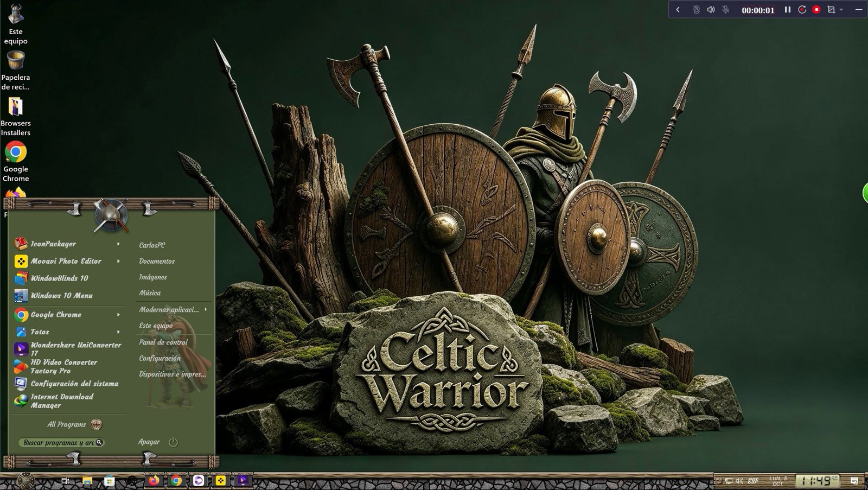Image resolution: width=868 pixels, height=490 pixels.
Task: Open Papelera de reciclaje desktop icon
Action: click(15, 71)
